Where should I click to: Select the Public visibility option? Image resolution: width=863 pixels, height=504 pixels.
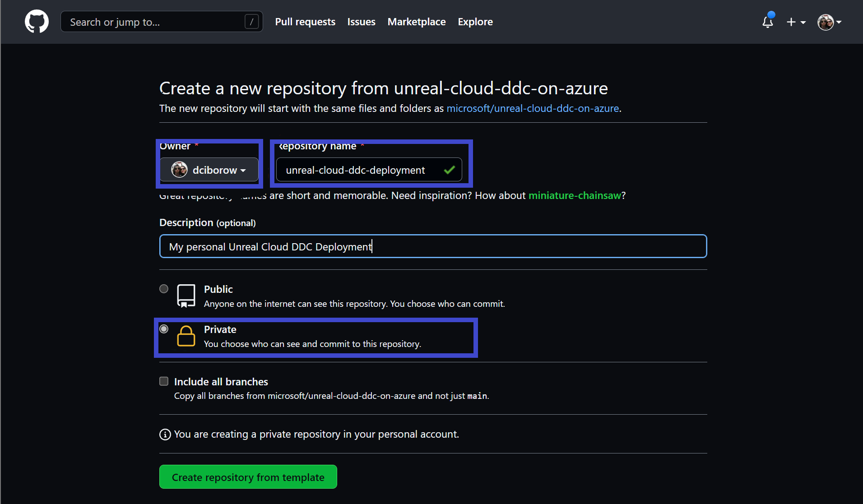(x=163, y=289)
